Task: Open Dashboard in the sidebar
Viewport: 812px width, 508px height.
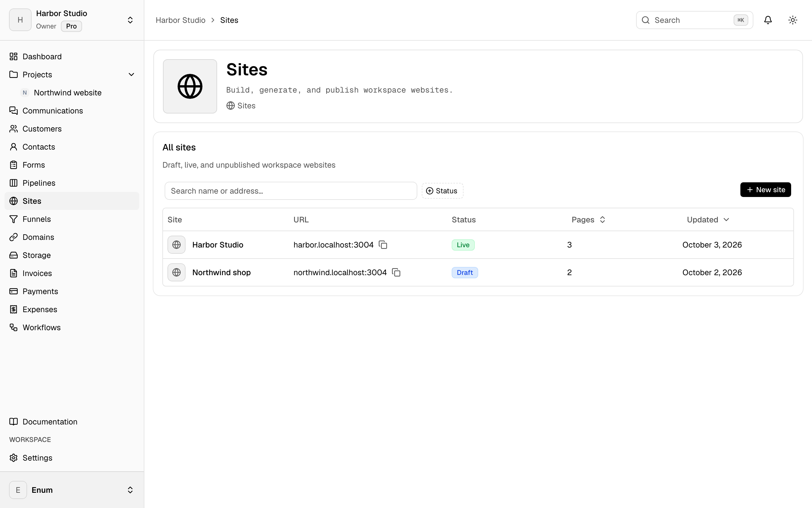Action: coord(72,56)
